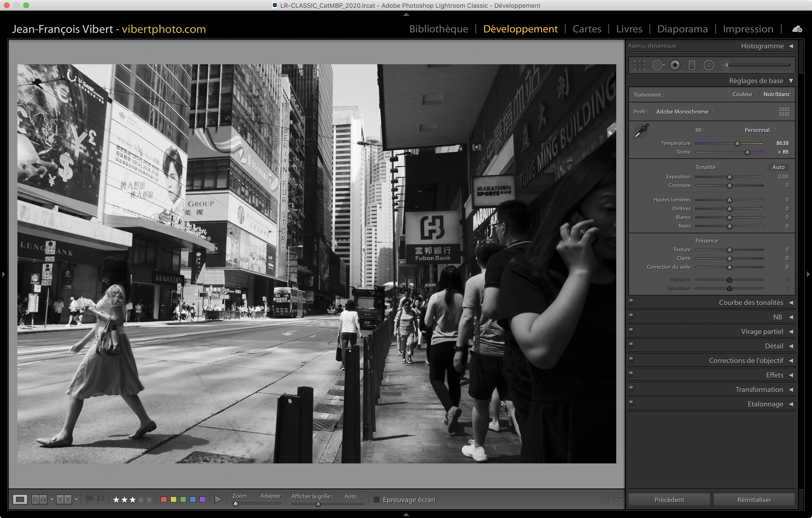Choose the Graduated Filter tool
The image size is (812, 518).
pyautogui.click(x=692, y=65)
